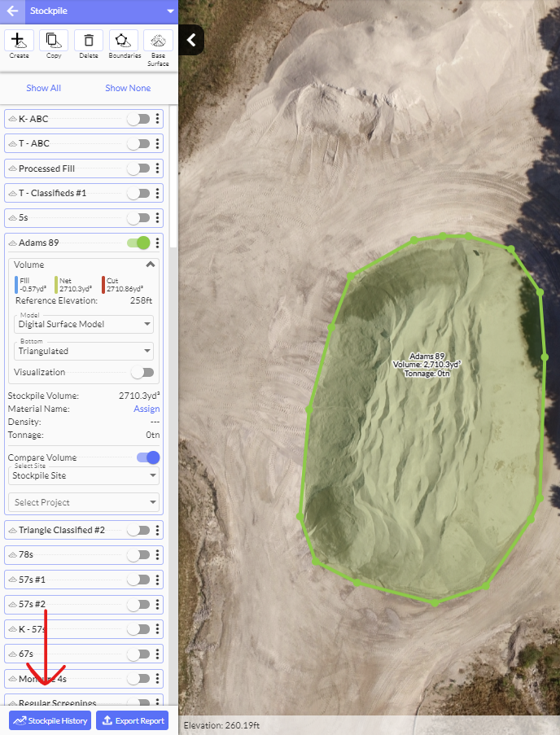Toggle visibility of 67s stockpile
560x735 pixels.
point(138,654)
